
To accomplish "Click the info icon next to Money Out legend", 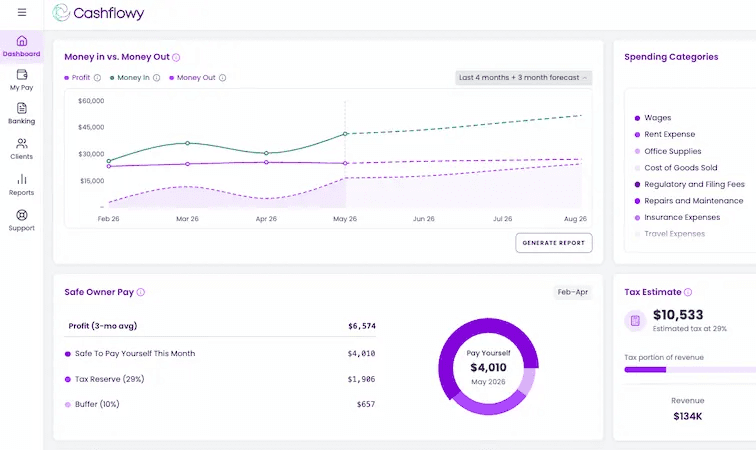I will coord(222,78).
